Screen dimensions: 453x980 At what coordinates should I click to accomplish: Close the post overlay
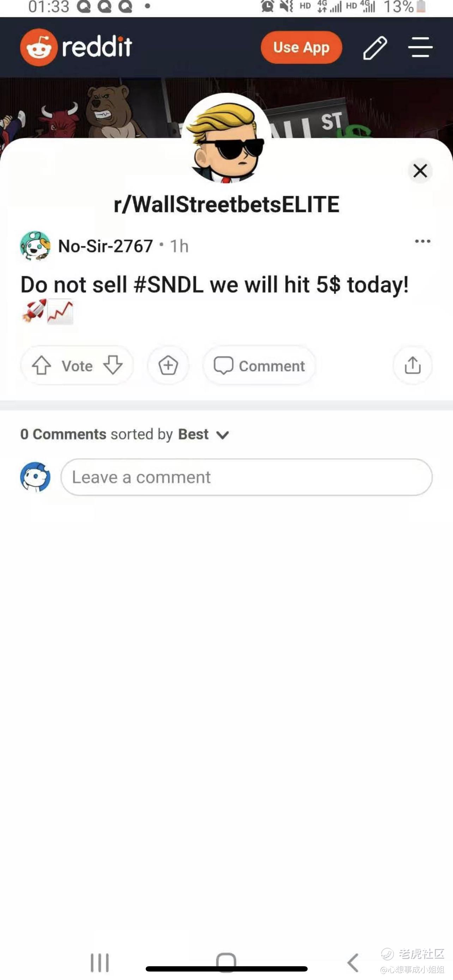[420, 171]
